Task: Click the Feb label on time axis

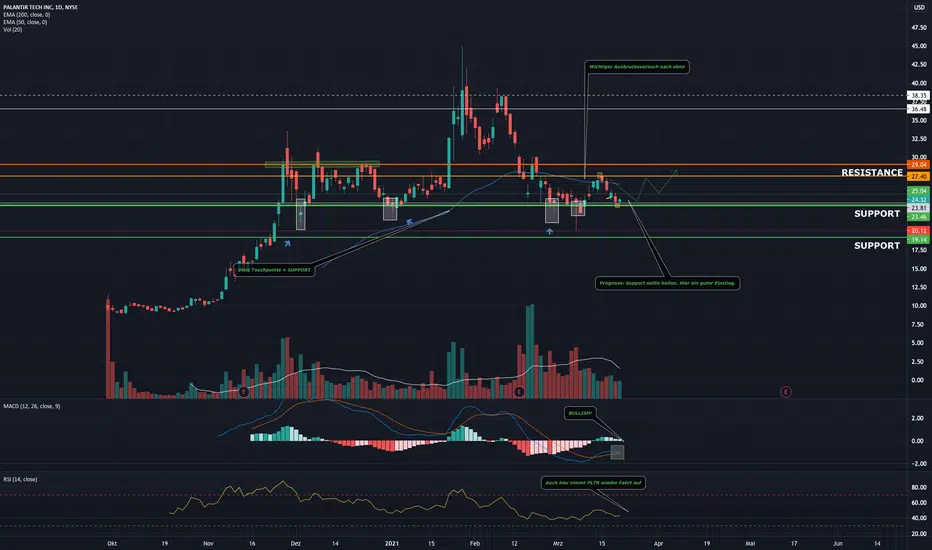Action: point(474,543)
